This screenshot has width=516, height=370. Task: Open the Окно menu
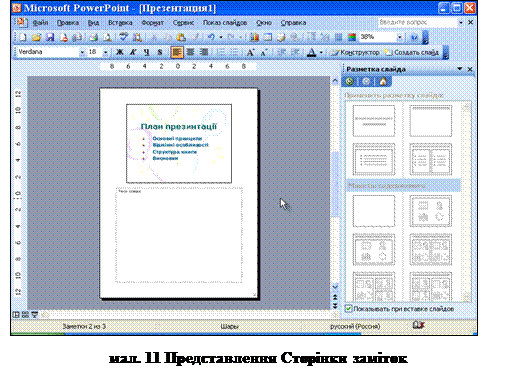[x=264, y=23]
